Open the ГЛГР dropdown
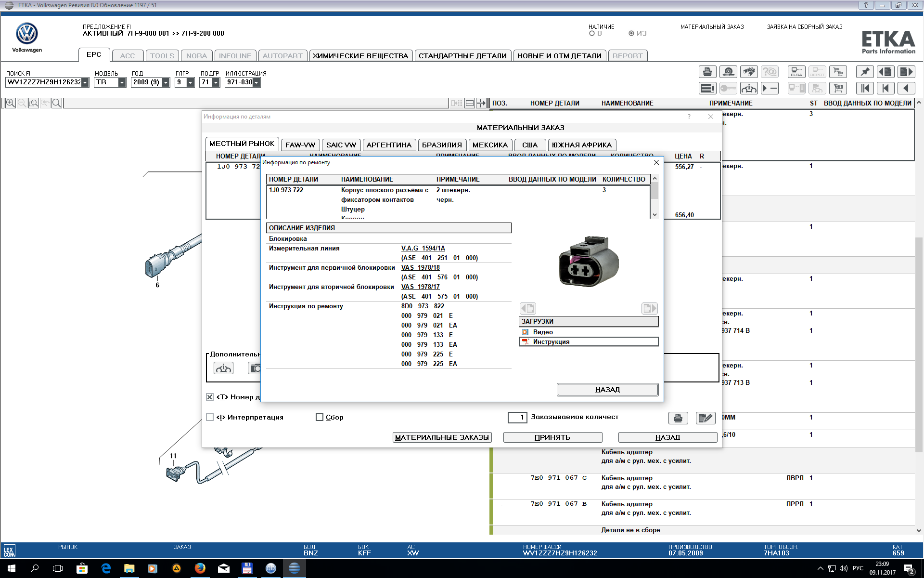Image resolution: width=924 pixels, height=578 pixels. pyautogui.click(x=191, y=82)
